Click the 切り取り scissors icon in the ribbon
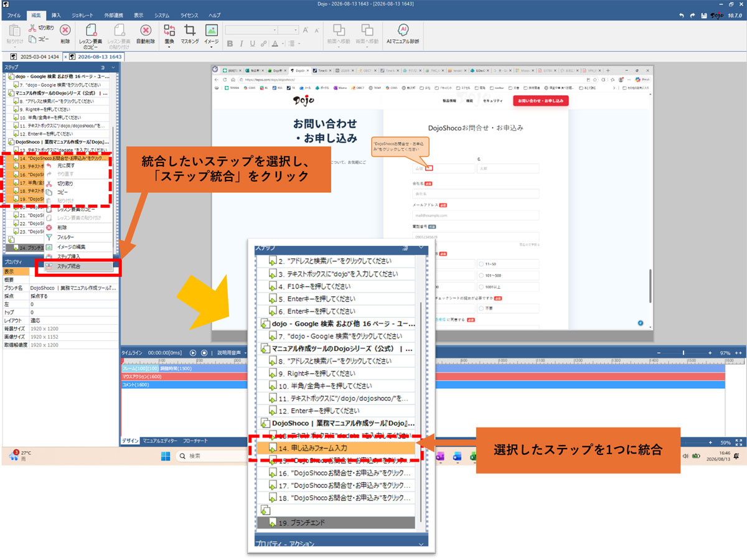This screenshot has width=747, height=560. (32, 28)
